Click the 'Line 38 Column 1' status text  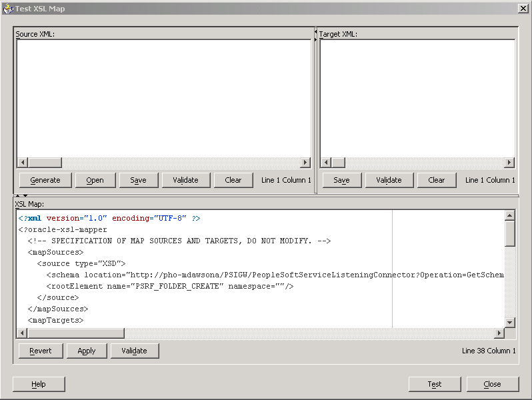click(489, 351)
